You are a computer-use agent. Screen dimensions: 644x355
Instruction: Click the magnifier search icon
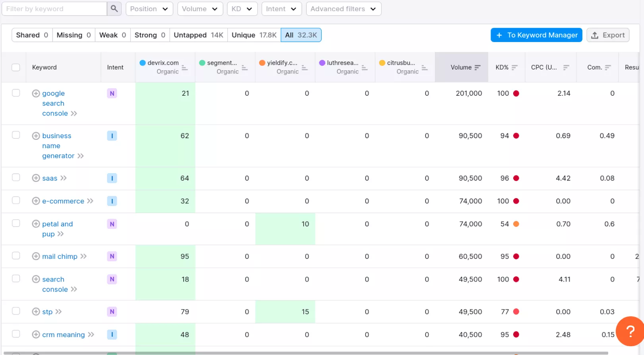pyautogui.click(x=114, y=9)
